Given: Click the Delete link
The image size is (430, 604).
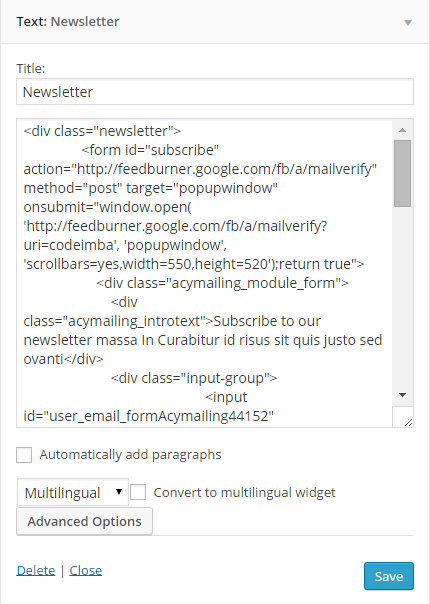Looking at the screenshot, I should point(36,570).
